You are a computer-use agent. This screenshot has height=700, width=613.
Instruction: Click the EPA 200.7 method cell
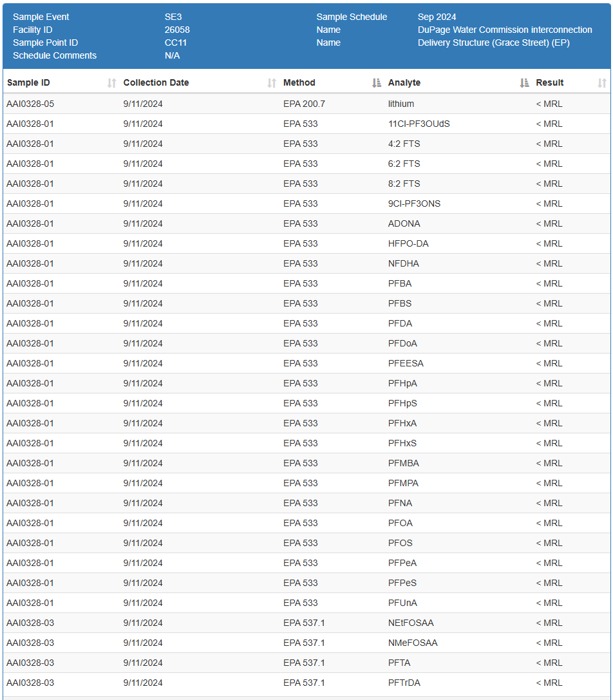(304, 104)
